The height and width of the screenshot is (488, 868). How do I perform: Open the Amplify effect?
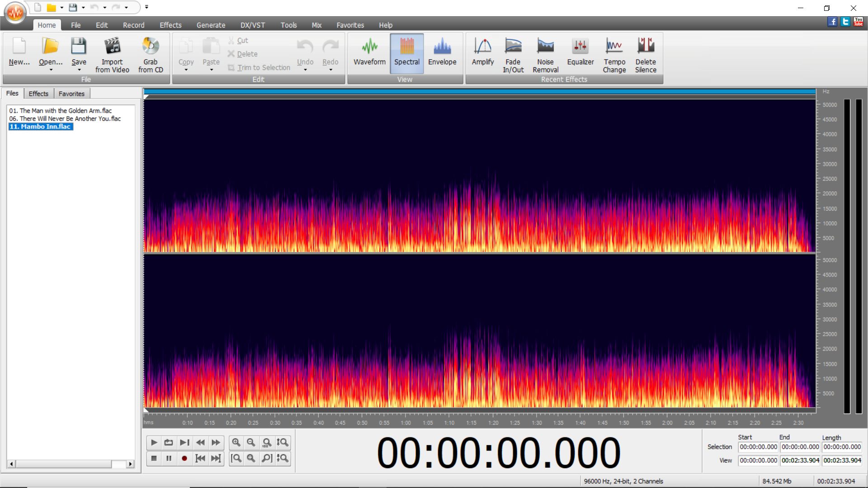[x=482, y=53]
